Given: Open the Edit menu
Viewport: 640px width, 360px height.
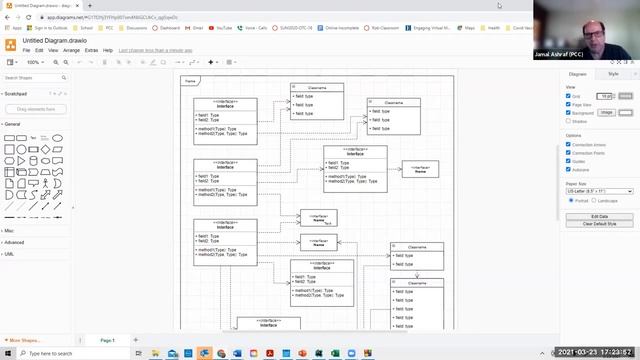Looking at the screenshot, I should point(39,50).
